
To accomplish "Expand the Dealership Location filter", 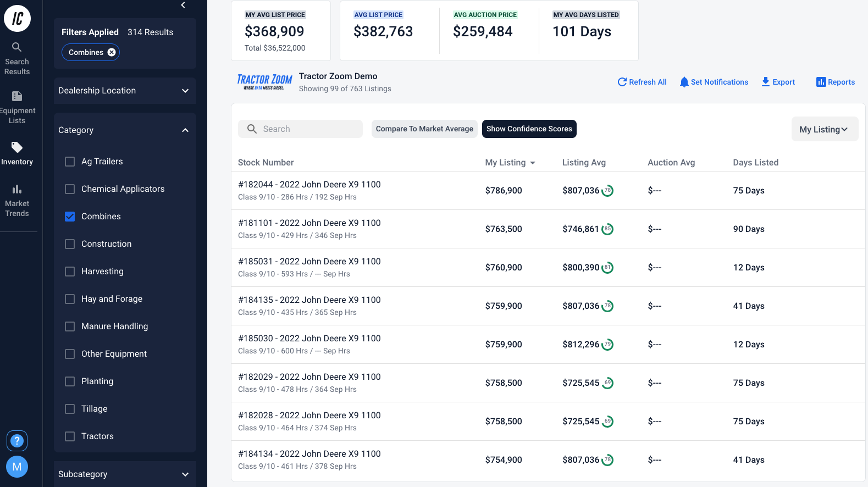I will tap(125, 91).
